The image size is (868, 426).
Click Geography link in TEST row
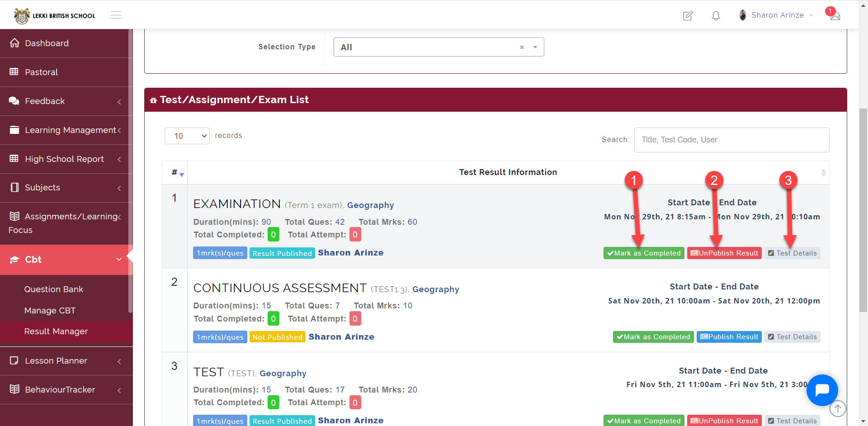point(283,374)
